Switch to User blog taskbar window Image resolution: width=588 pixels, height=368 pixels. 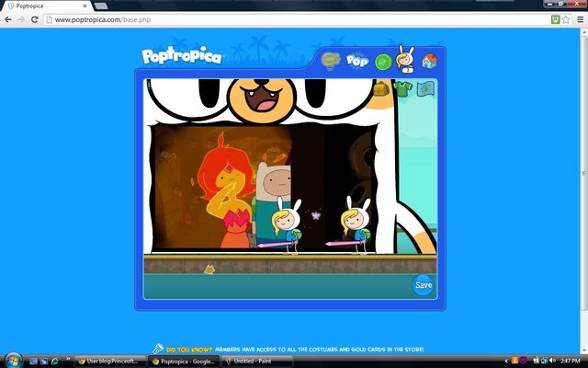pos(109,362)
